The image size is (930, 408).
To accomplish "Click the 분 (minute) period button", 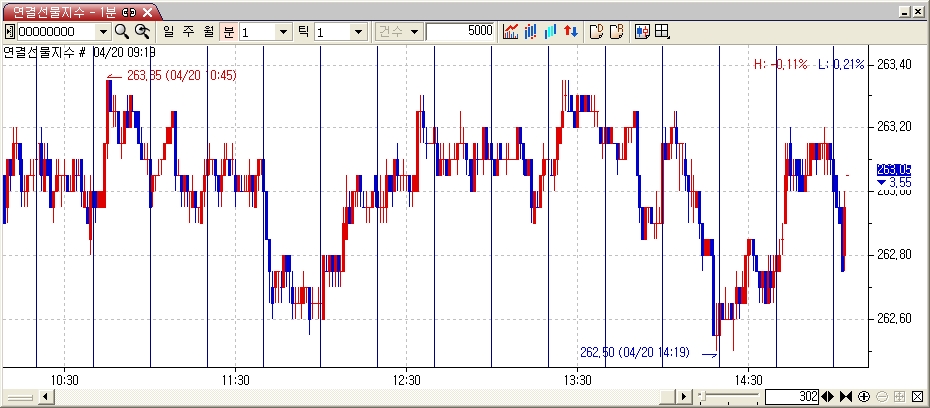I will [228, 31].
